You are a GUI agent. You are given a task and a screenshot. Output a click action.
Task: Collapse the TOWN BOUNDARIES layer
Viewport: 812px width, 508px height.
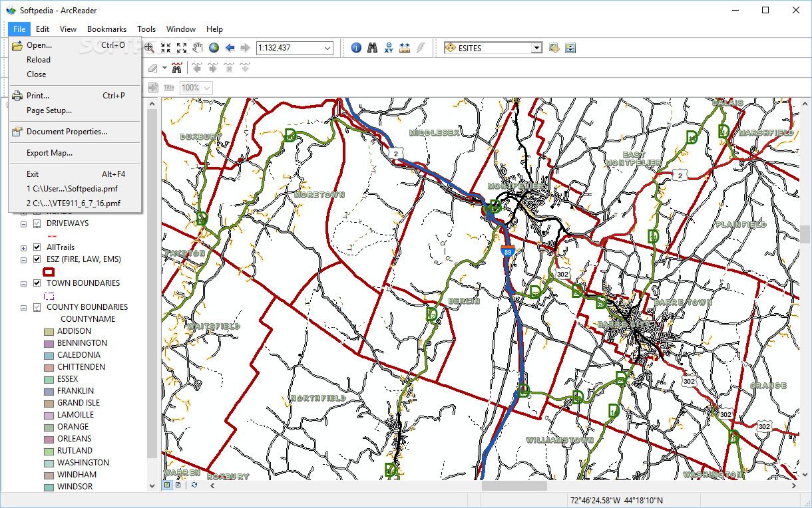pos(24,284)
